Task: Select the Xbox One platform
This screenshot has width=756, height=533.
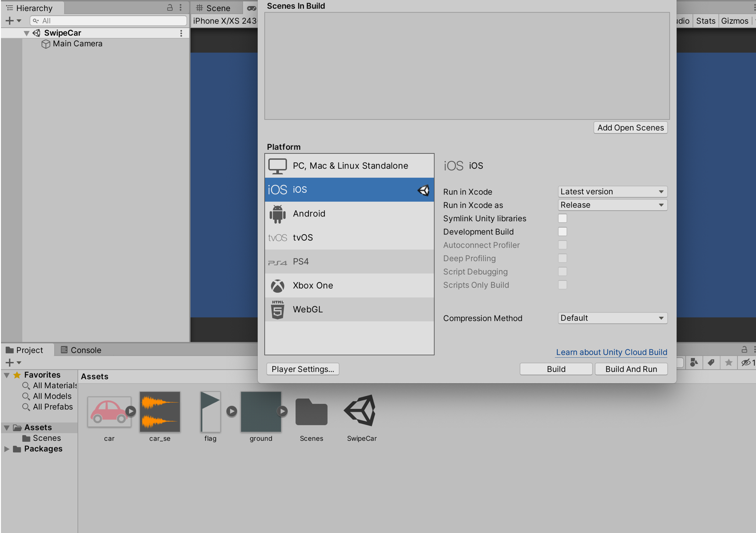Action: pos(349,286)
